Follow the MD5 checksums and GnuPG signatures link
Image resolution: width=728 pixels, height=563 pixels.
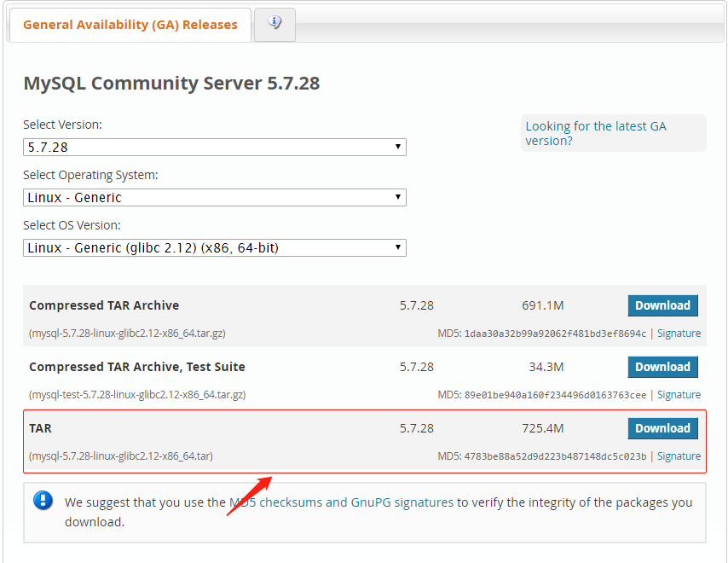coord(341,502)
